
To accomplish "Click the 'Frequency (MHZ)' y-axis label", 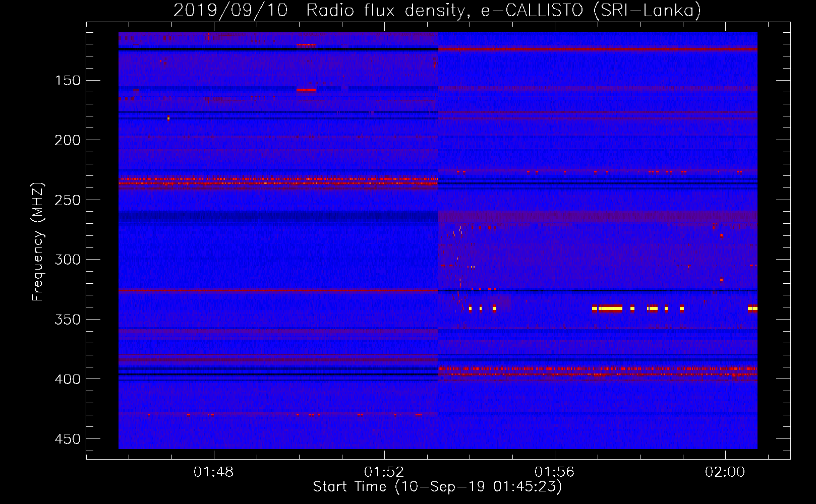I will 38,241.
